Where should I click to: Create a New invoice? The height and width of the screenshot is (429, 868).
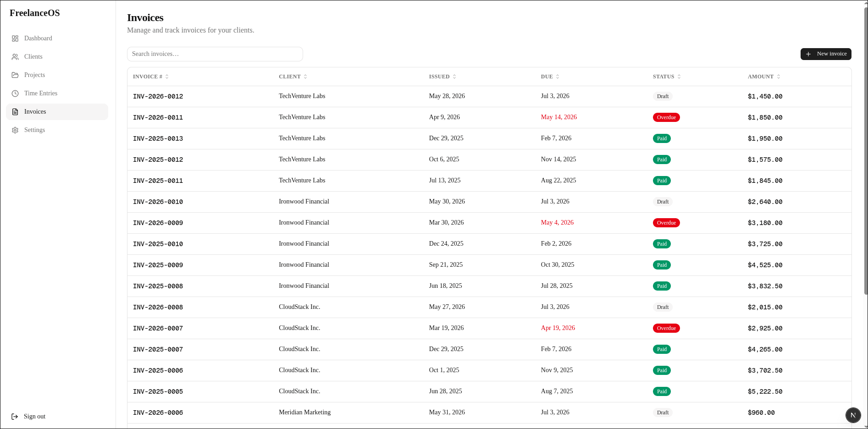tap(826, 54)
